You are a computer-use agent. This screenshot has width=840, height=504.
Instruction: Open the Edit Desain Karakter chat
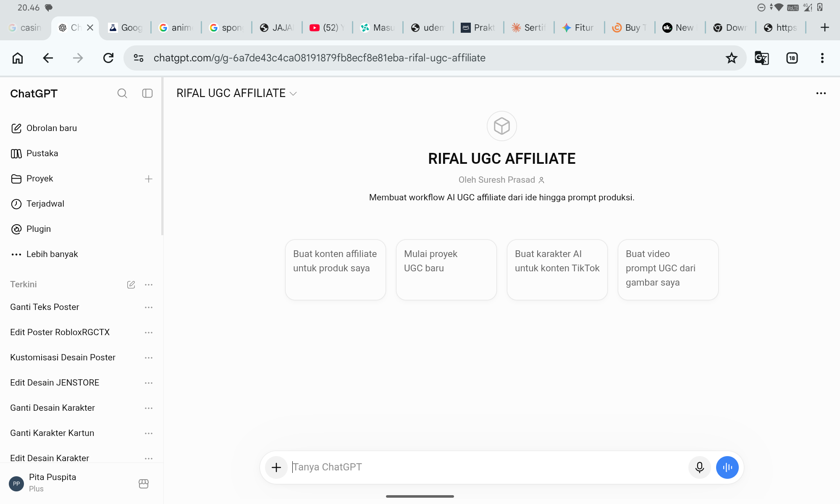tap(50, 458)
